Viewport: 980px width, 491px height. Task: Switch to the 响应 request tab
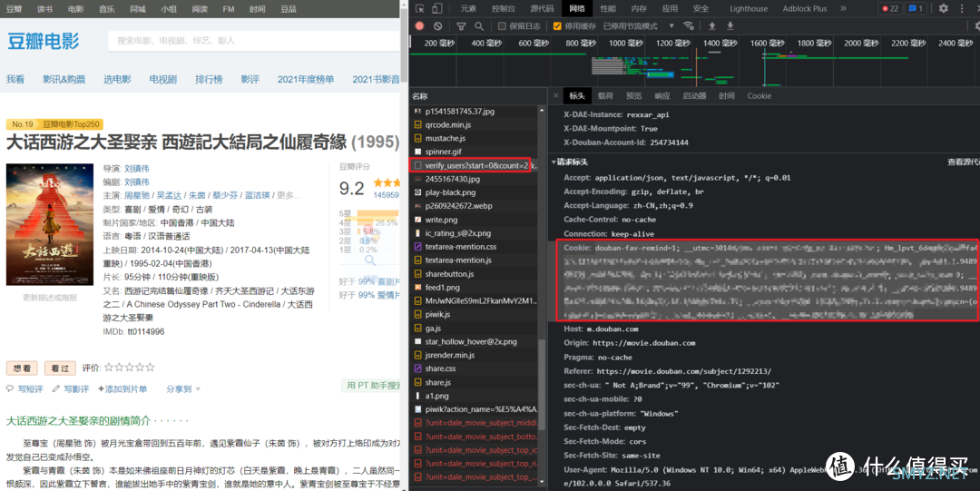(x=661, y=95)
